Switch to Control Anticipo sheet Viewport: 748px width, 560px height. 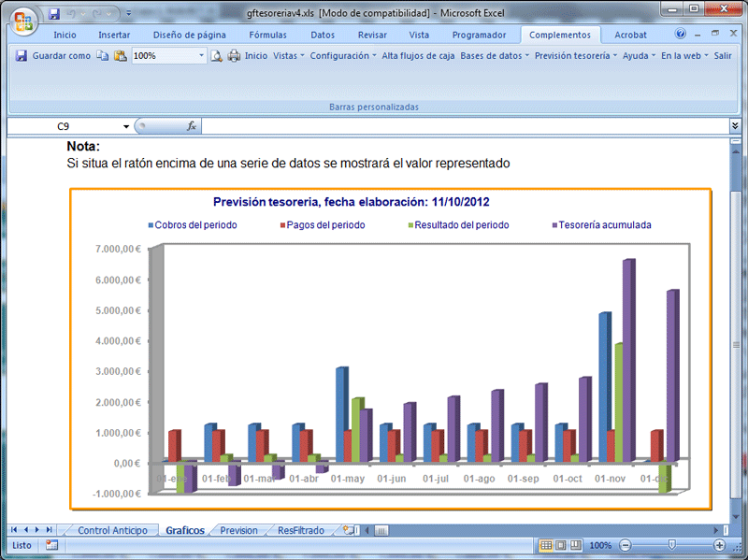[x=112, y=530]
